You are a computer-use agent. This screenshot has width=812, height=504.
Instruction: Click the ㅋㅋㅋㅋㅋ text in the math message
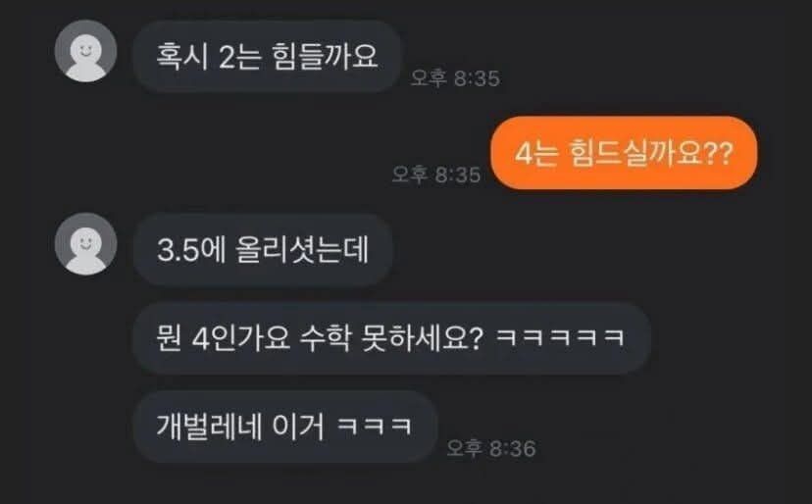coord(560,337)
